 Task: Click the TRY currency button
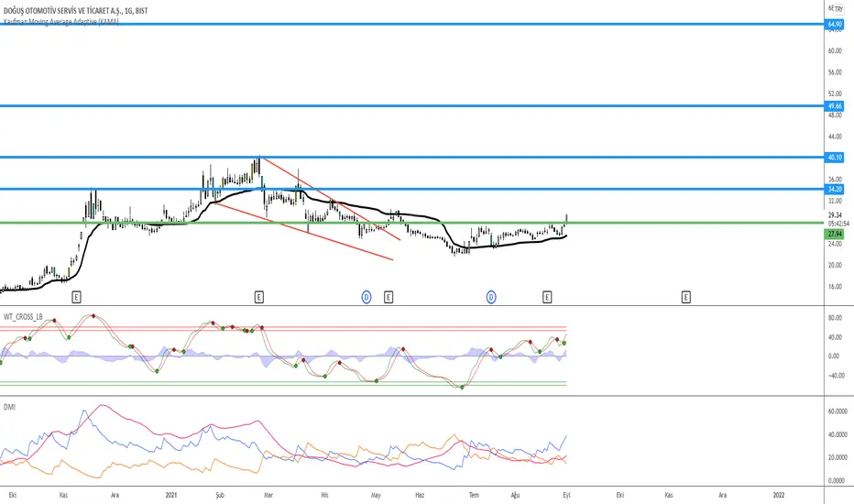tap(838, 9)
